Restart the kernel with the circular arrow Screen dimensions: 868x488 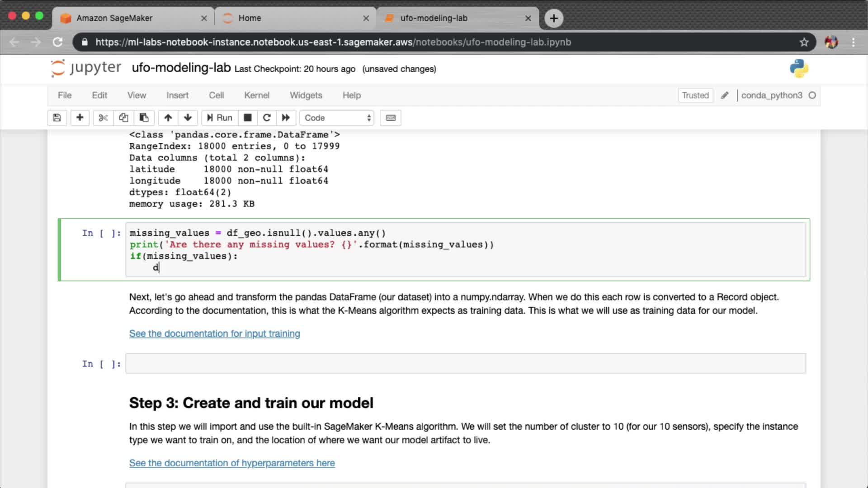(x=267, y=118)
